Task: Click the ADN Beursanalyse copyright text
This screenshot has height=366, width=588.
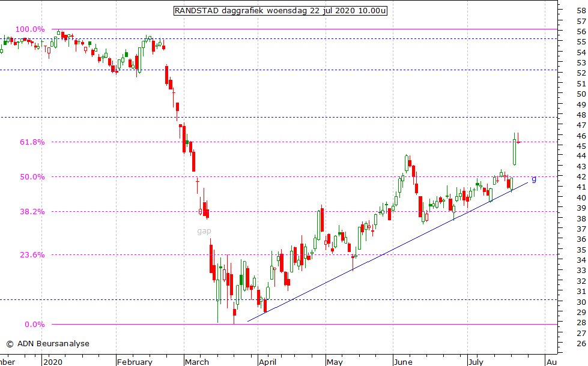Action: point(48,344)
